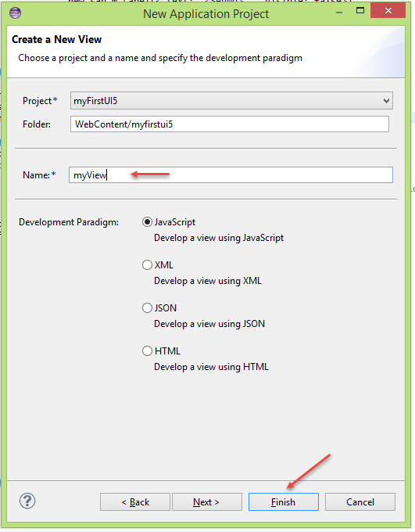Click the Development Paradigm label

pos(69,222)
